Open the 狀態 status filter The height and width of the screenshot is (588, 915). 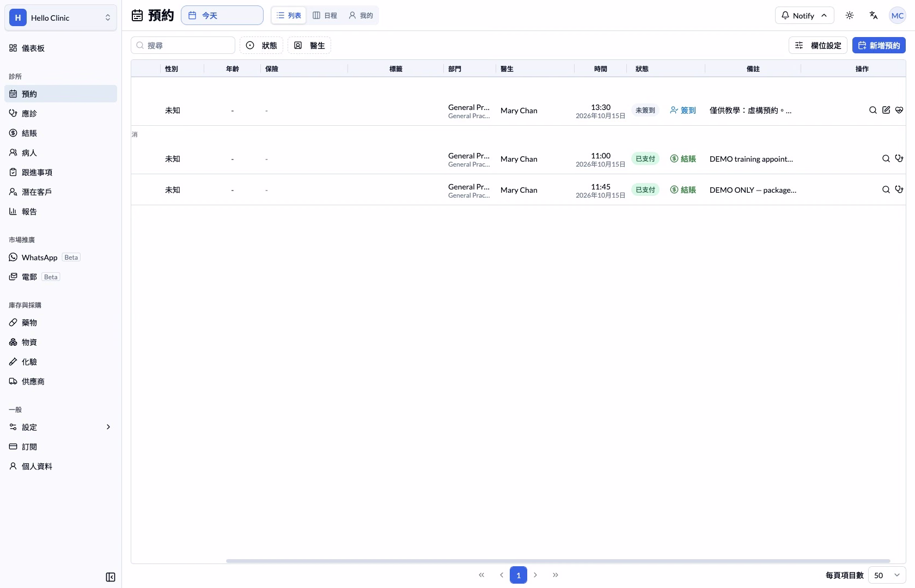[x=261, y=45]
